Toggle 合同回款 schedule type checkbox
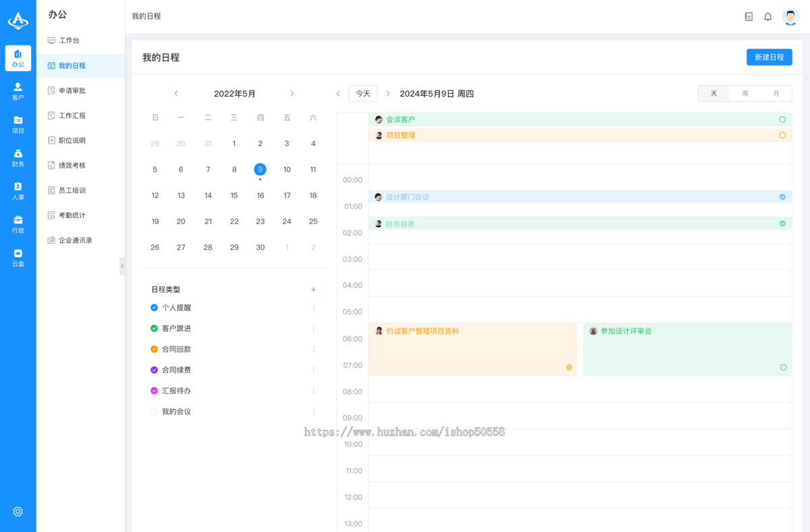810x532 pixels. 154,349
